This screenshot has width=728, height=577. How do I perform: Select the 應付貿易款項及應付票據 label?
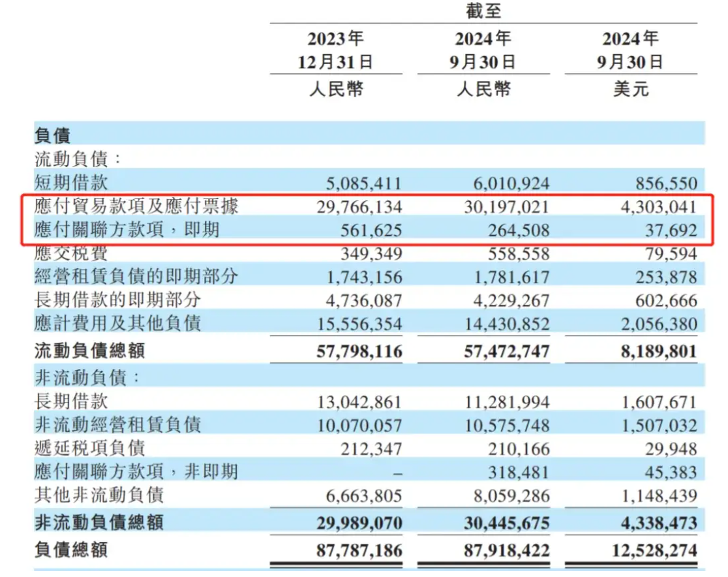[x=136, y=206]
